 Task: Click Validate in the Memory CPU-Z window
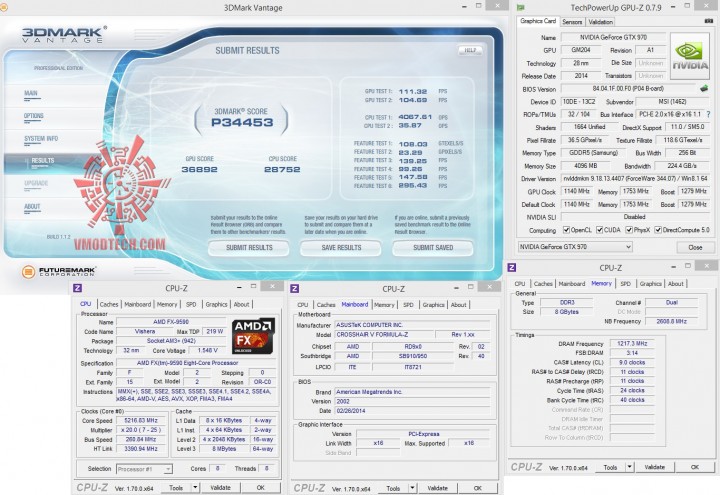tap(654, 467)
